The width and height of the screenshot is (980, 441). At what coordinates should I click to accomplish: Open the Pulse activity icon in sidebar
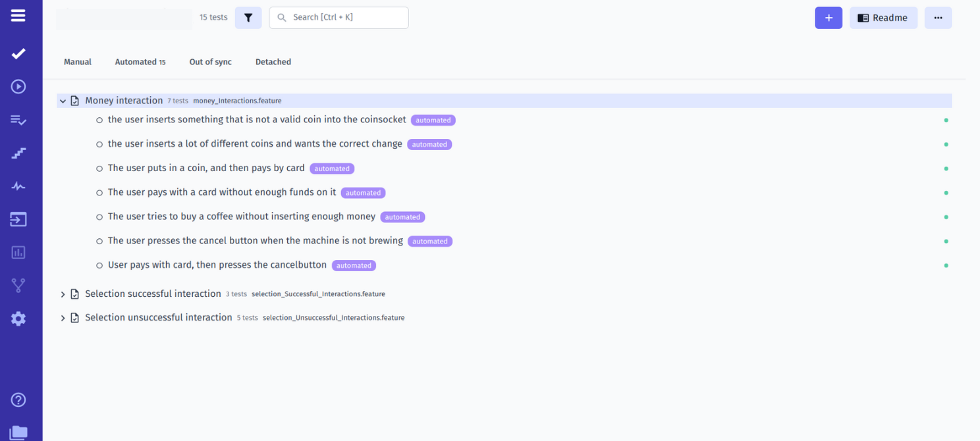(18, 186)
